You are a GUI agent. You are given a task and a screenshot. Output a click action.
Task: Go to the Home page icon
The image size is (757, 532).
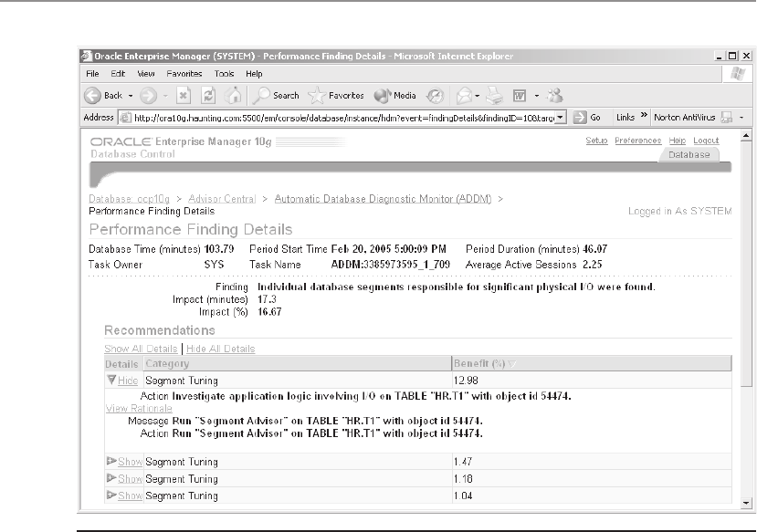[x=233, y=96]
